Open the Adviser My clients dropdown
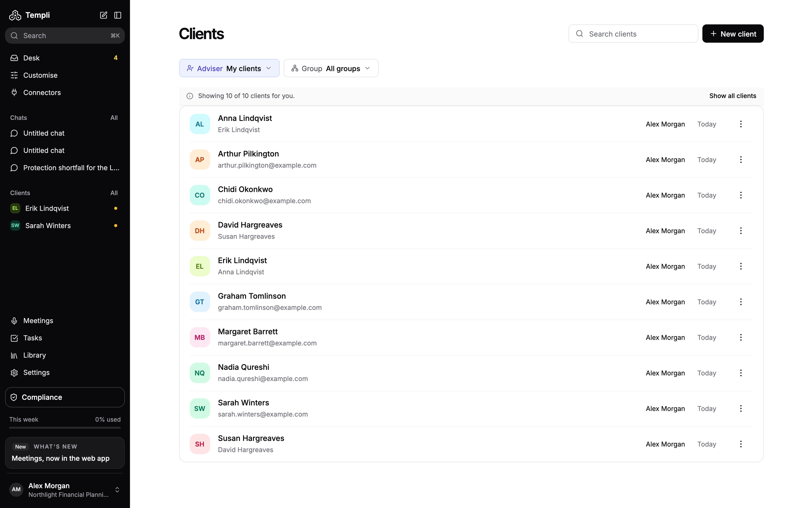 (229, 68)
